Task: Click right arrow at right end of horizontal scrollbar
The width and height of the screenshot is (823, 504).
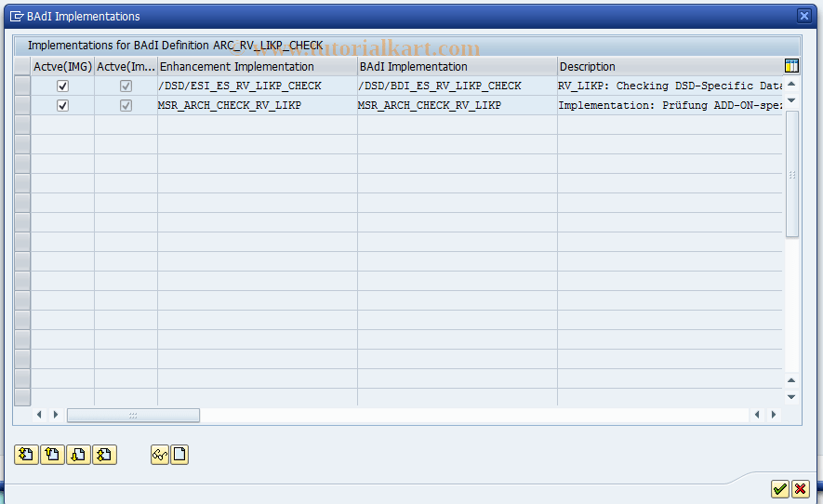Action: [774, 415]
